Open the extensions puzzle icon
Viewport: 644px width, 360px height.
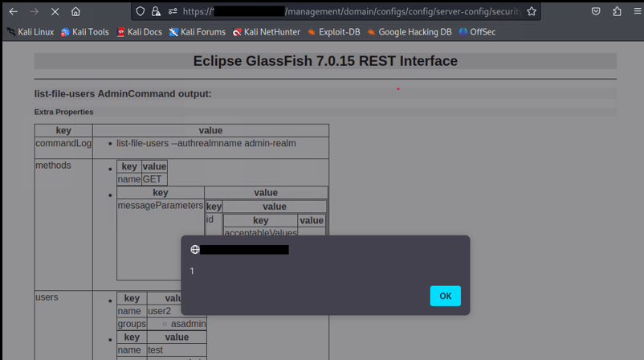[x=617, y=11]
